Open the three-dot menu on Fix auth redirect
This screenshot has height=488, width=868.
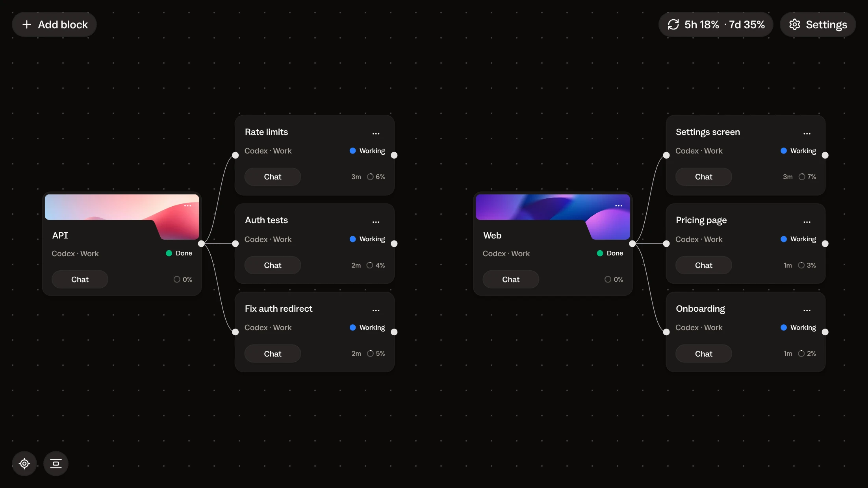[376, 311]
